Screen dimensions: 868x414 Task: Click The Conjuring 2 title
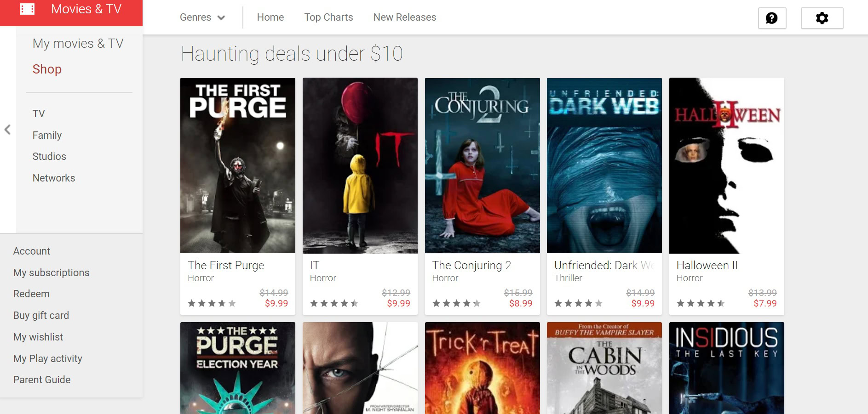[x=471, y=265]
